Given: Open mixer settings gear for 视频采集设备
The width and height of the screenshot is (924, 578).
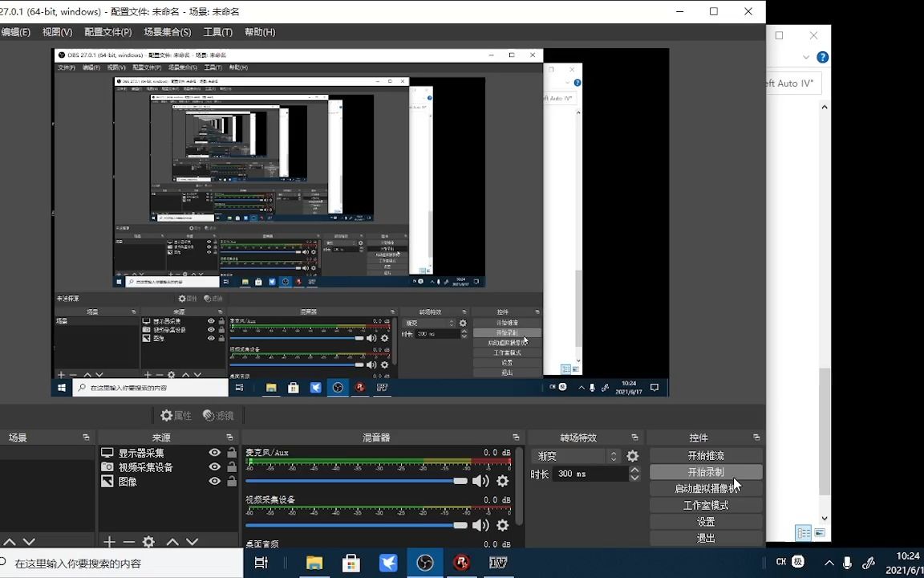Looking at the screenshot, I should [502, 525].
